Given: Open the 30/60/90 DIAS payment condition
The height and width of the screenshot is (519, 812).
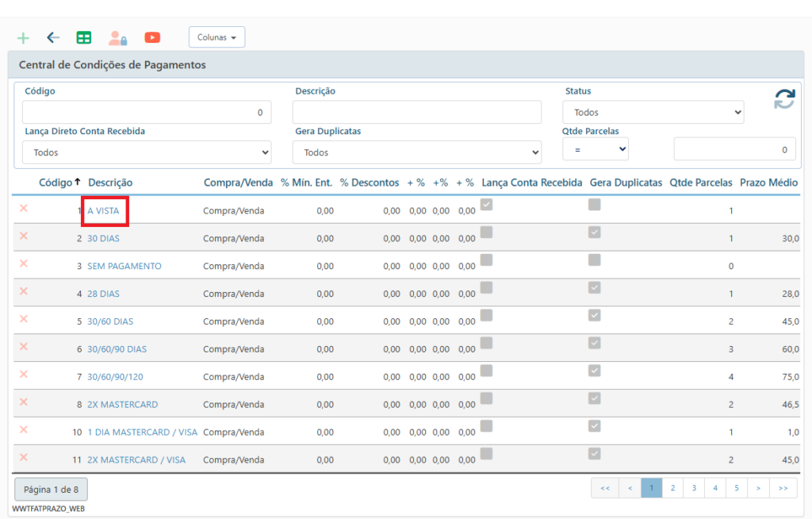Looking at the screenshot, I should pos(117,349).
